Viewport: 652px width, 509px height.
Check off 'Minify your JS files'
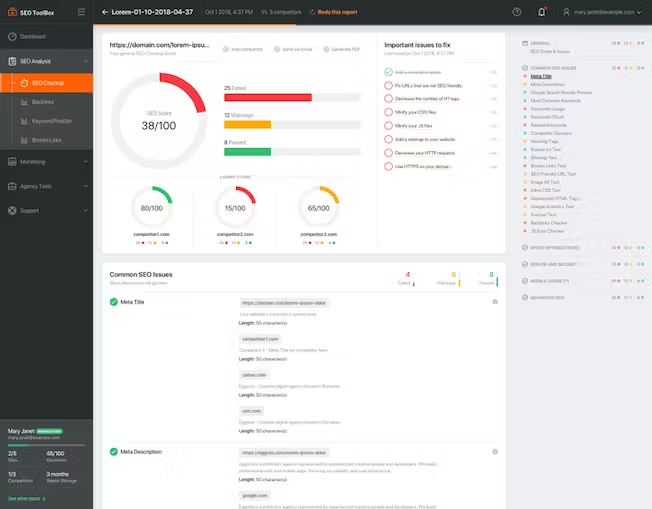coord(388,126)
